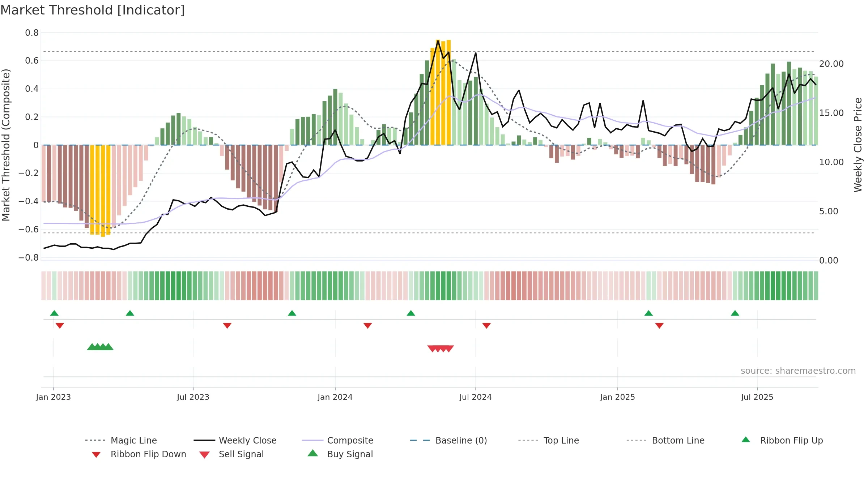The height and width of the screenshot is (488, 868).
Task: Toggle Ribbon Flip Up legend entry
Action: (782, 440)
